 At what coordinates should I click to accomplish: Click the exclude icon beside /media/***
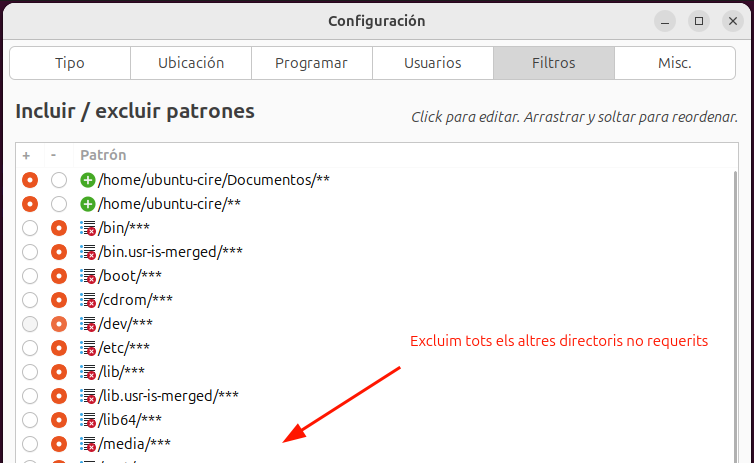tap(88, 444)
